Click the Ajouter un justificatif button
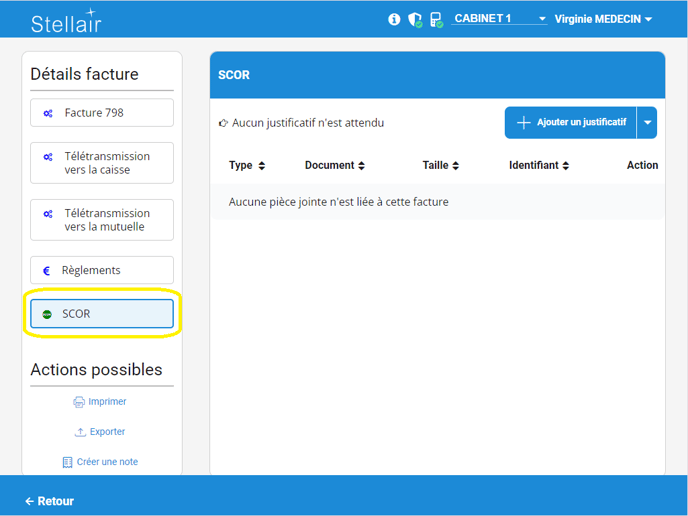688x516 pixels. point(571,122)
